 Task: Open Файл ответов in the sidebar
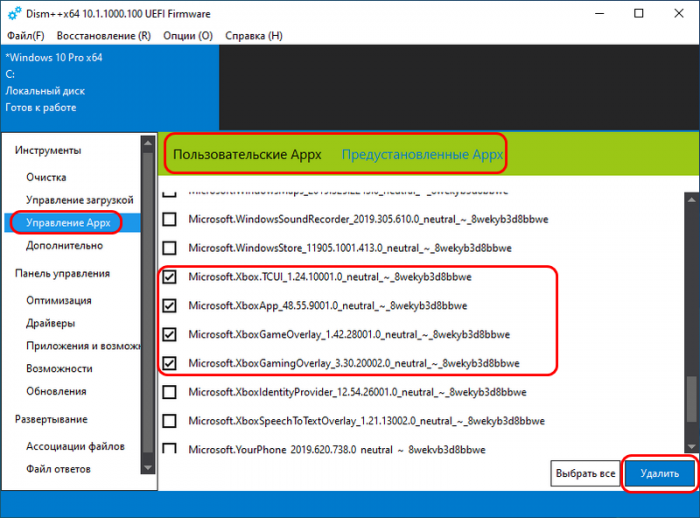click(58, 469)
